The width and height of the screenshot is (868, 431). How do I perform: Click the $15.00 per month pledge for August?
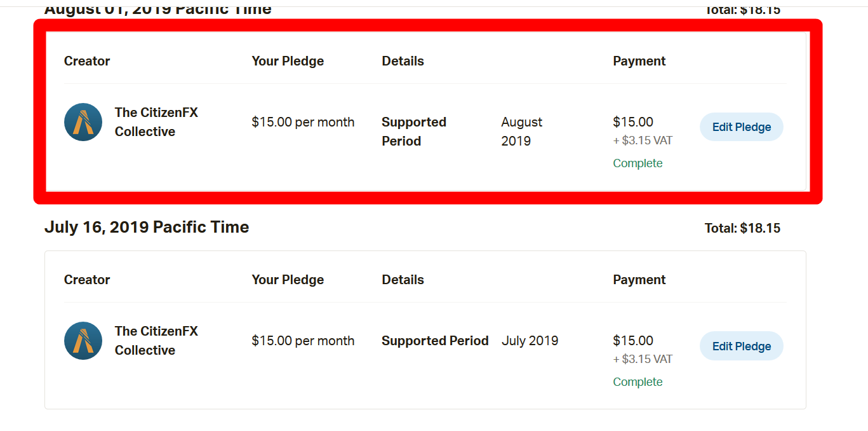303,122
